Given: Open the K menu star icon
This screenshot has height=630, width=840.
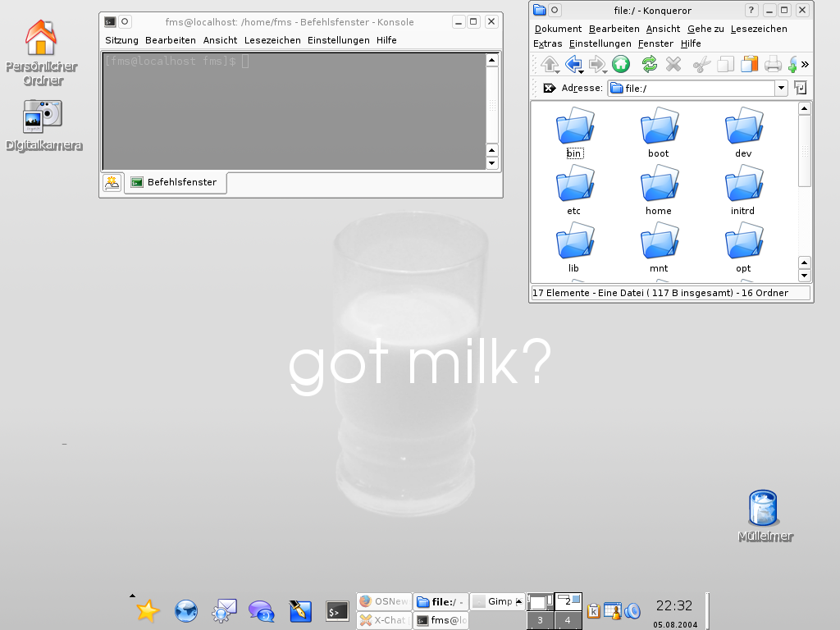Looking at the screenshot, I should pyautogui.click(x=148, y=610).
